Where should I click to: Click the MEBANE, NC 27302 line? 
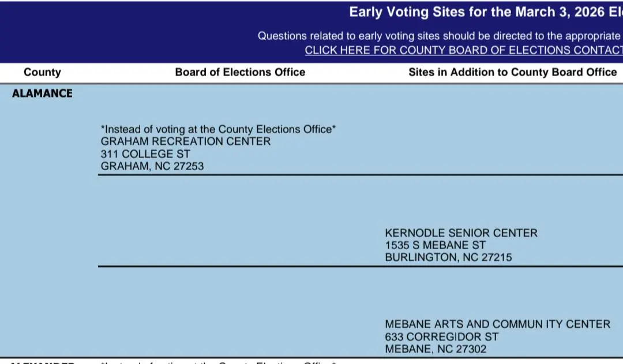click(x=436, y=349)
